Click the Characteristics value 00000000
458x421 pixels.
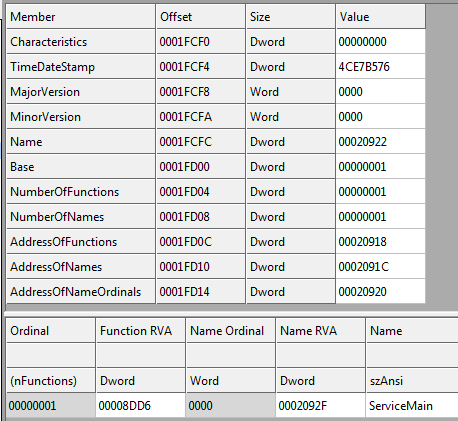tap(381, 42)
